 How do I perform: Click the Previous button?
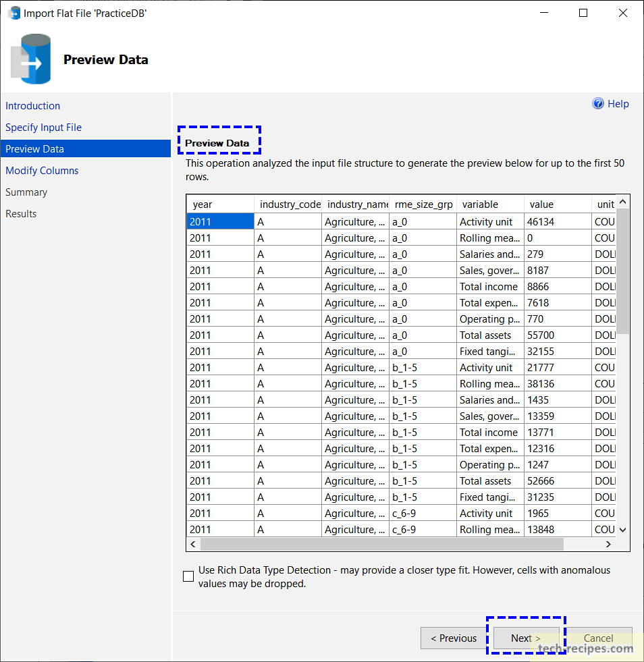click(x=454, y=638)
